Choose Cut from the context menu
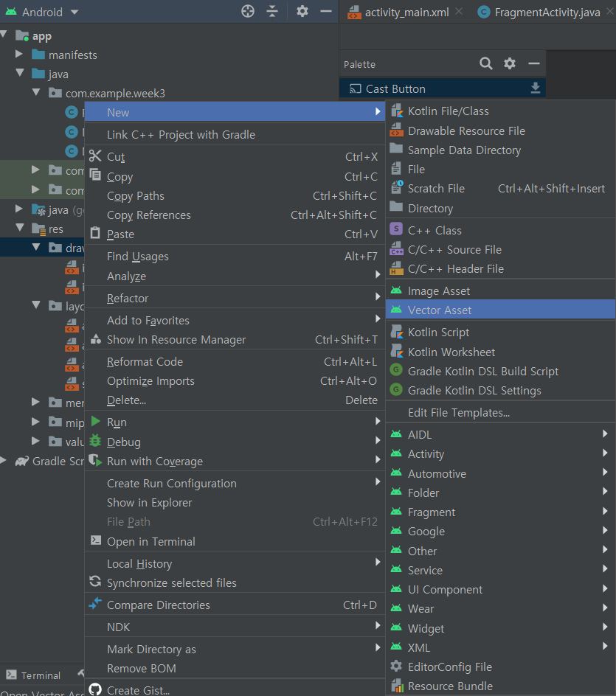The width and height of the screenshot is (616, 696). [235, 157]
